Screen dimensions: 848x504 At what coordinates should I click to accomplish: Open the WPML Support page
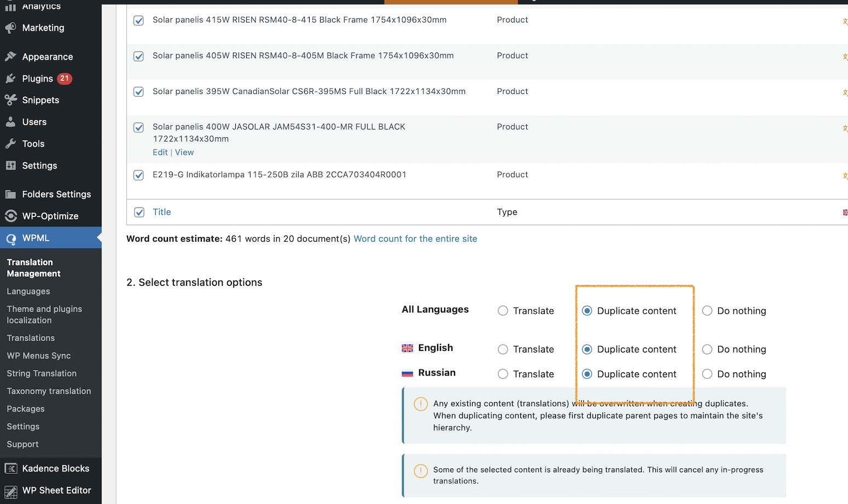pos(22,444)
